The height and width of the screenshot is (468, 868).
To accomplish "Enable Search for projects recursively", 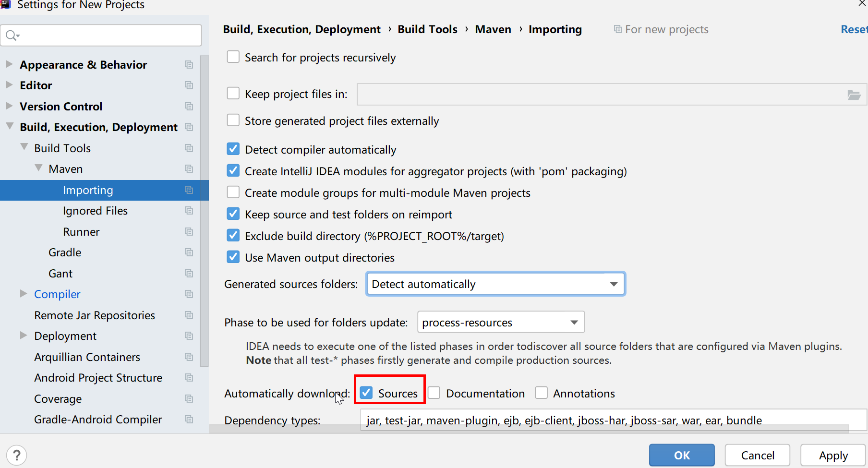I will (x=233, y=57).
